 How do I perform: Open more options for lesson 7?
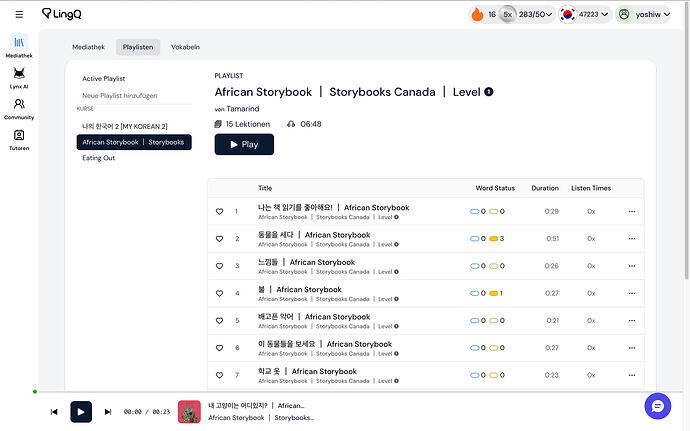631,375
